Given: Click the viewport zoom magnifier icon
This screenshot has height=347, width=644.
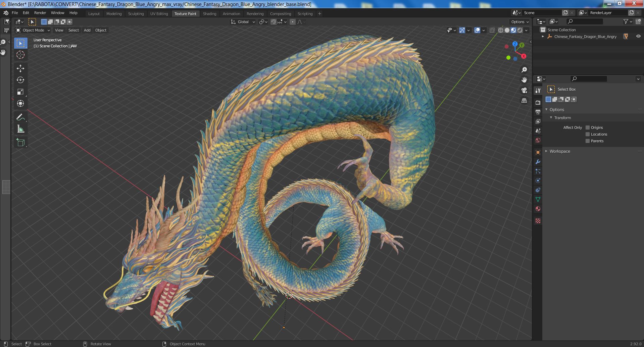Looking at the screenshot, I should (x=524, y=70).
